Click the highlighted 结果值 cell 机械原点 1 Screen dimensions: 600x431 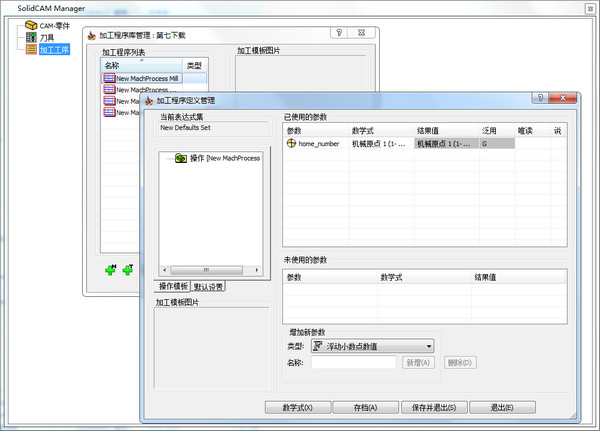[446, 144]
